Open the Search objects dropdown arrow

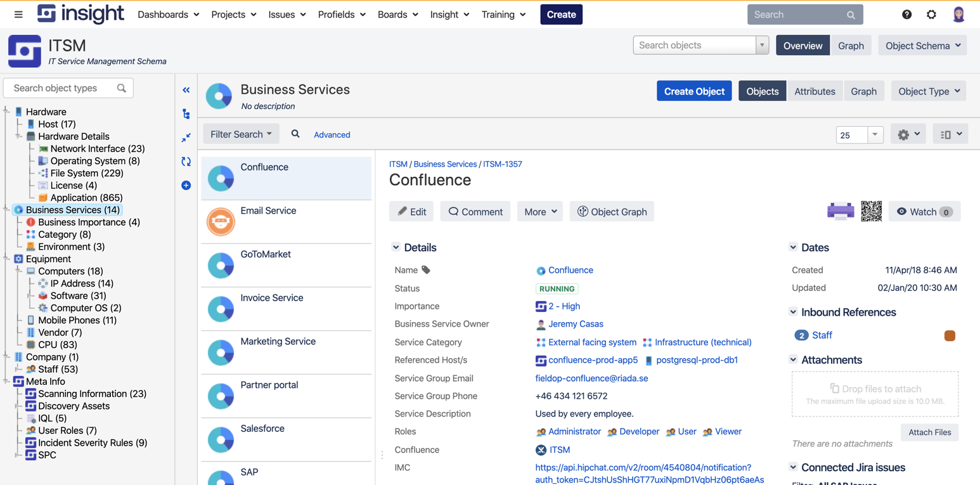[762, 45]
